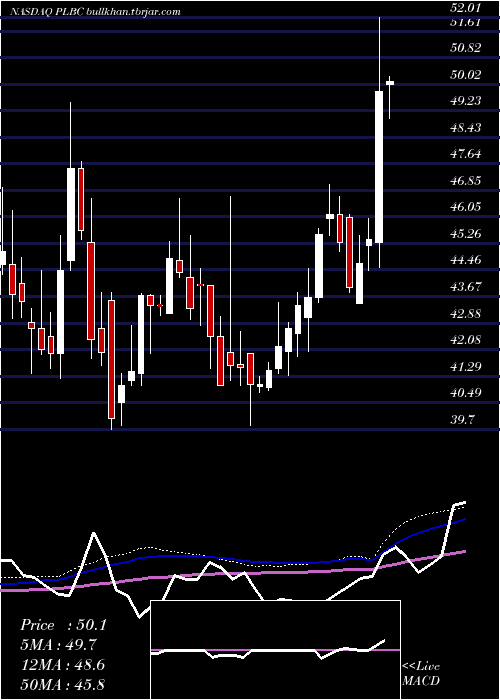Click the last small candle near 50.02

point(390,83)
